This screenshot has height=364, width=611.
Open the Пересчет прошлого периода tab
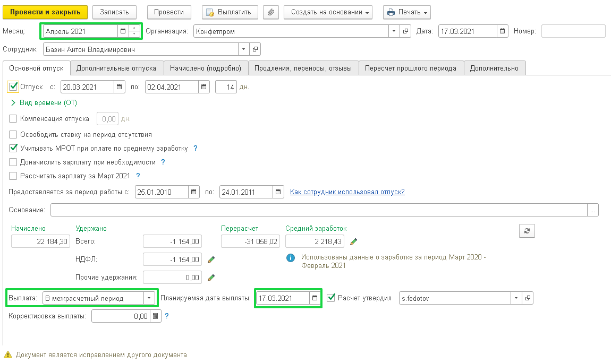[411, 68]
